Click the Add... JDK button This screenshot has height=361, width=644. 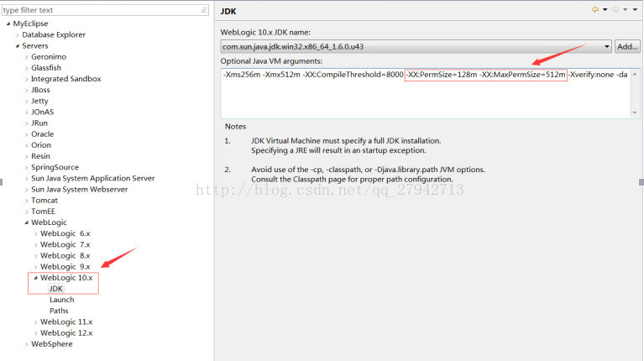coord(627,46)
